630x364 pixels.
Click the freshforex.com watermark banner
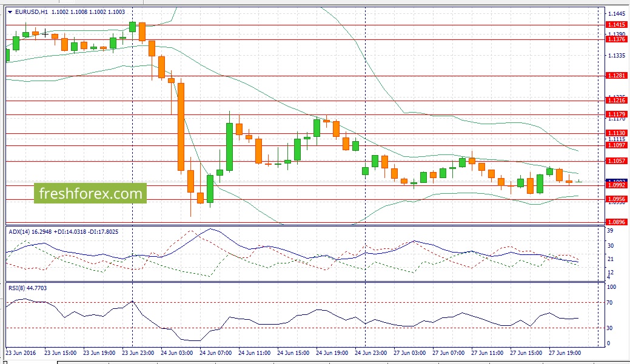click(x=90, y=194)
